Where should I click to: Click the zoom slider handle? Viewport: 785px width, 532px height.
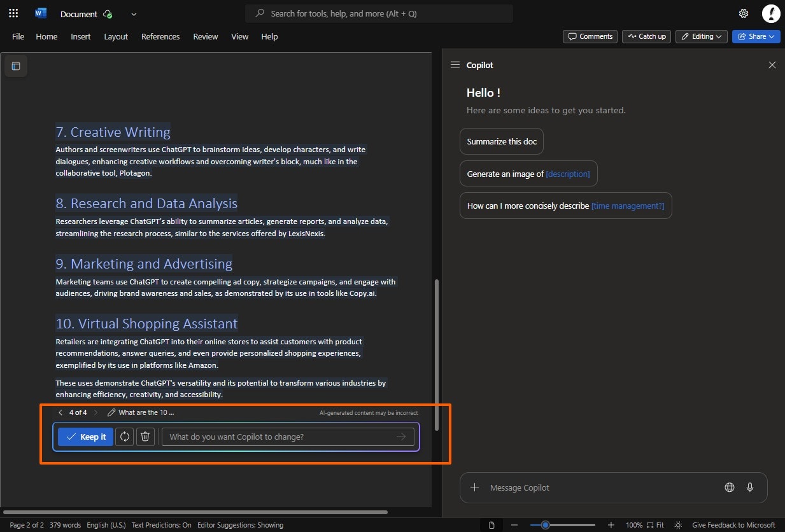(545, 525)
